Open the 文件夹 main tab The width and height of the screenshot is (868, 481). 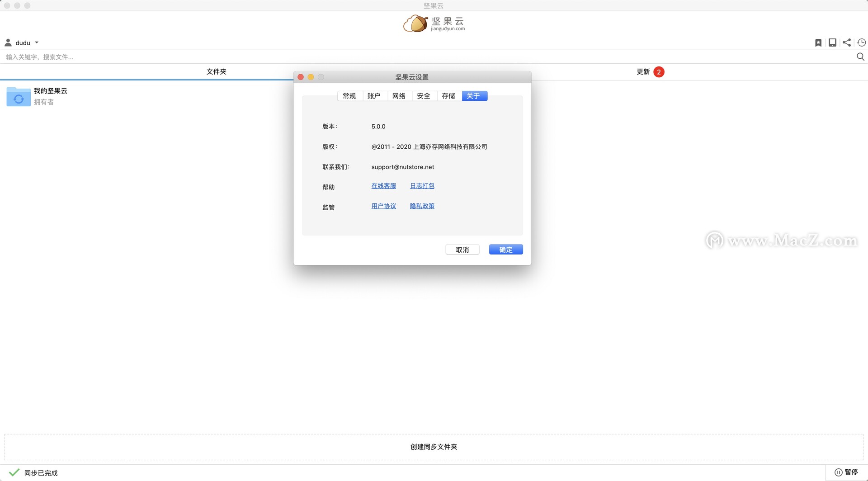coord(217,71)
